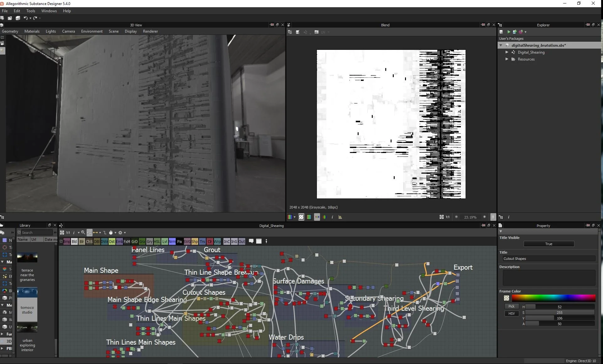Open the Windows menu

pos(49,11)
